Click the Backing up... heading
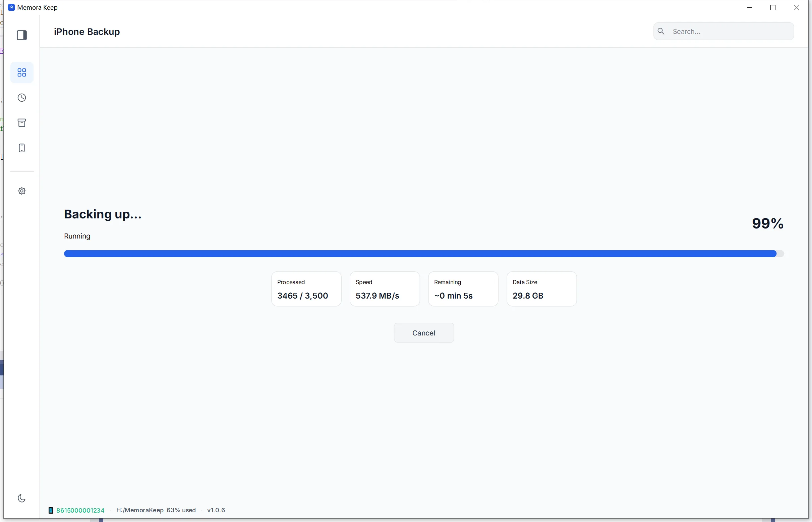Screen dimensions: 812x522 103,215
